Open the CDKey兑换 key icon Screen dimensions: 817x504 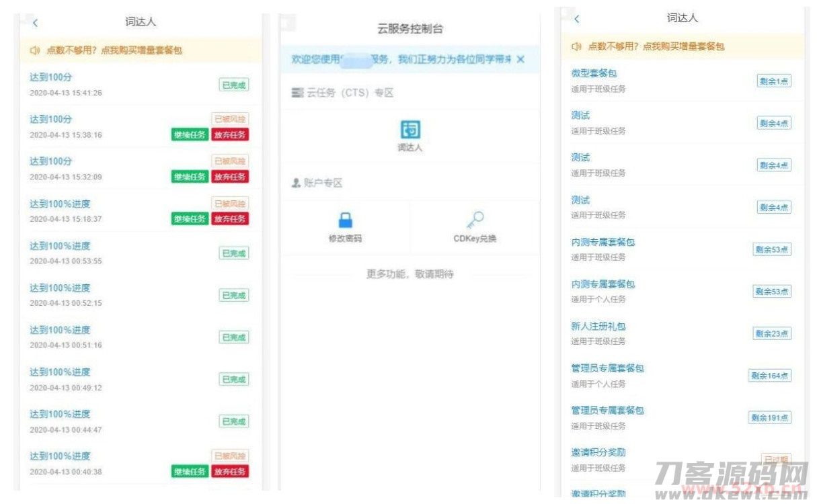point(475,220)
